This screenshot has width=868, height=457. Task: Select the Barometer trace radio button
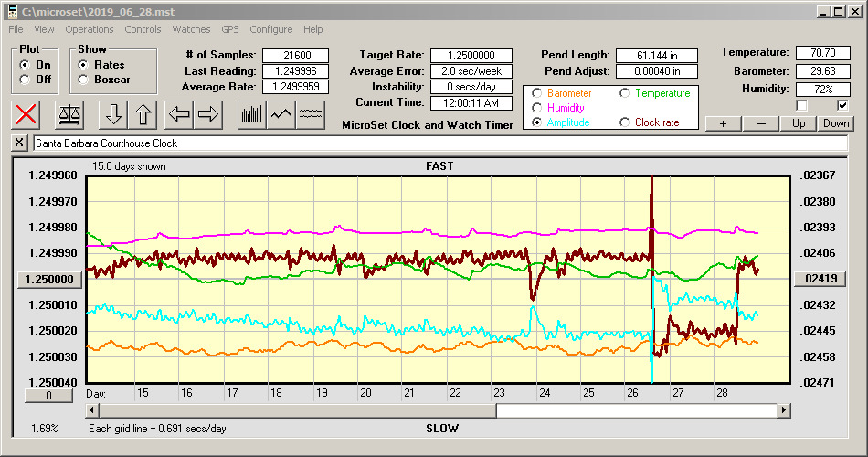tap(536, 93)
